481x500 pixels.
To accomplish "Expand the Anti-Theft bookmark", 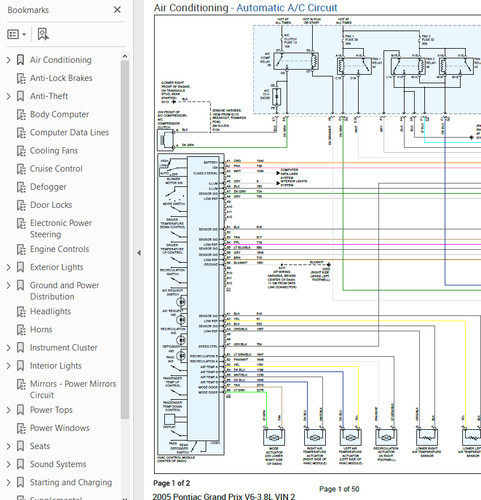I will pos(8,96).
